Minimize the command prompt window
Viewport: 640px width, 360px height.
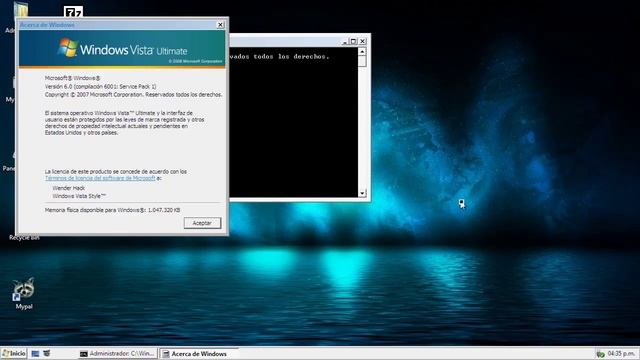click(x=345, y=41)
